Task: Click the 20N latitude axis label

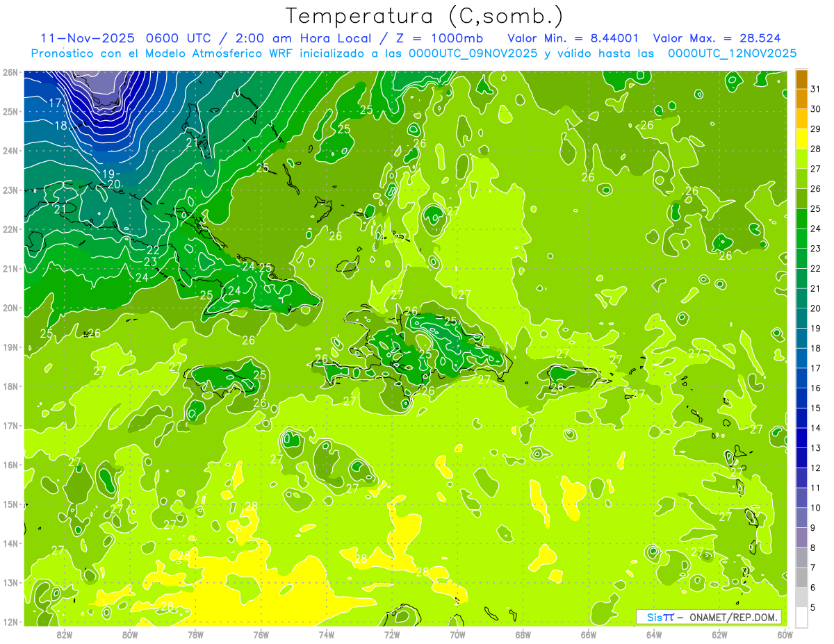Action: point(10,308)
